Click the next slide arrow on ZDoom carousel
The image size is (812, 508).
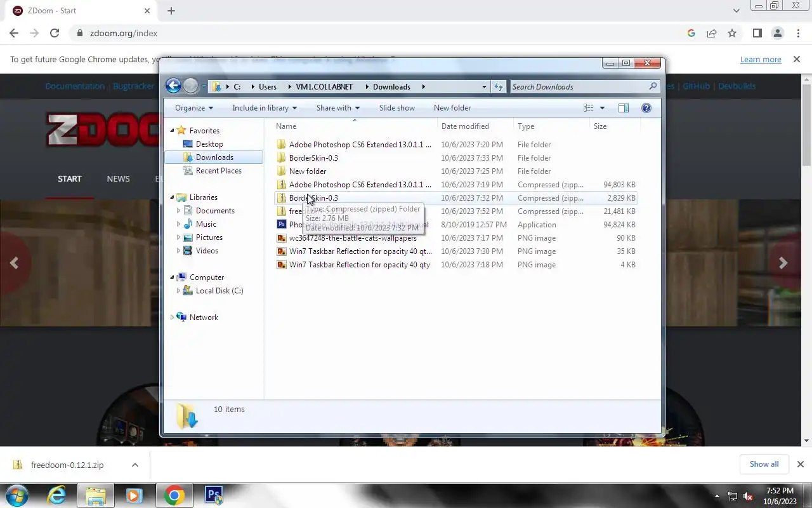click(783, 263)
